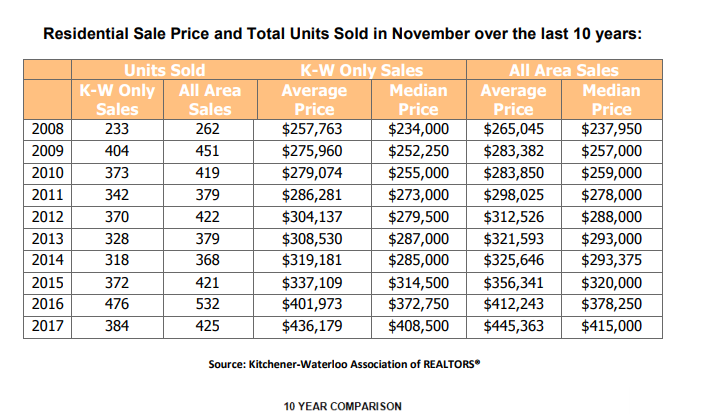The image size is (709, 414).
Task: Click the 2010 year row label
Action: (47, 172)
